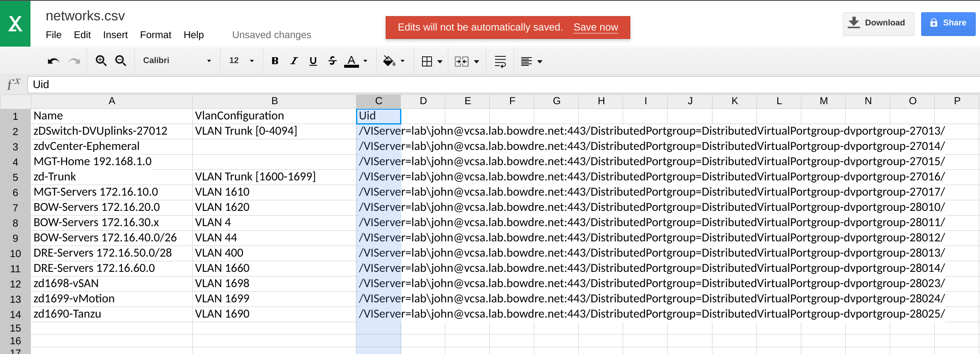The width and height of the screenshot is (980, 354).
Task: Expand the merge cells options arrow
Action: coord(477,62)
